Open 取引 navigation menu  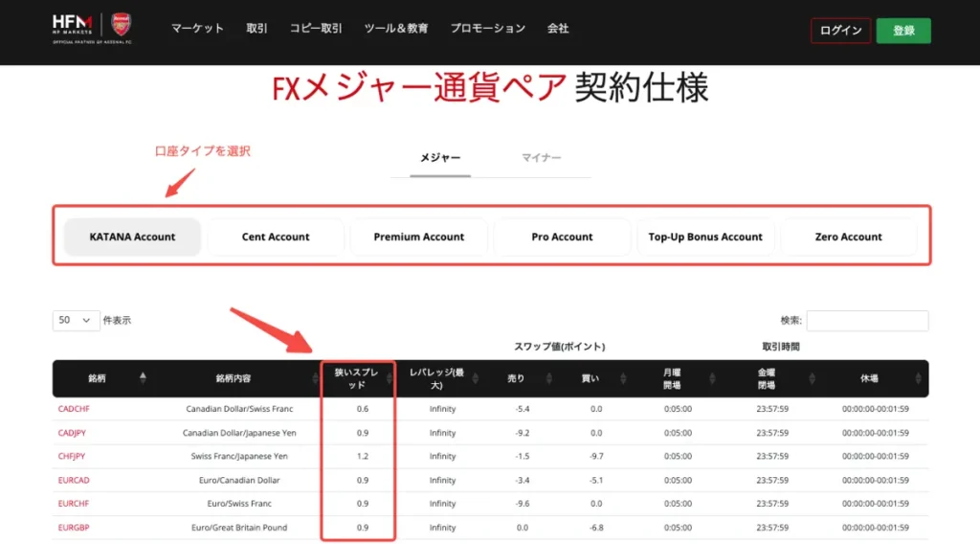tap(256, 28)
